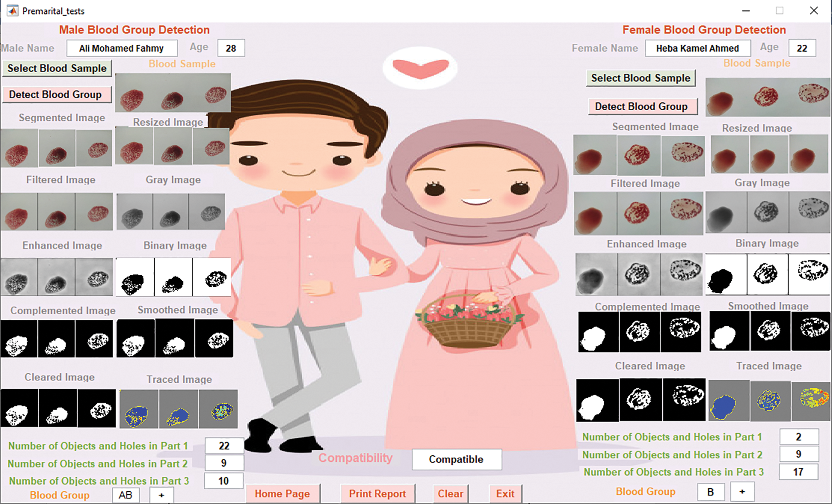
Task: Click the male Select Blood Sample button
Action: (57, 68)
